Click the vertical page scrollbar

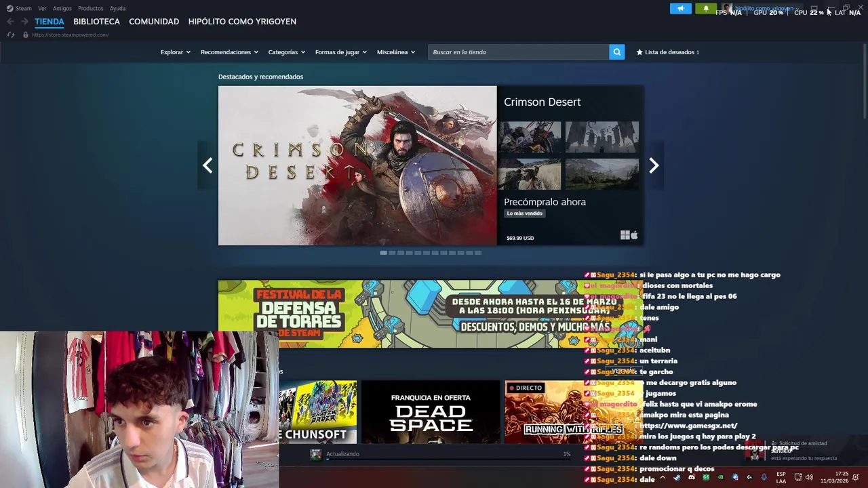coord(864,81)
